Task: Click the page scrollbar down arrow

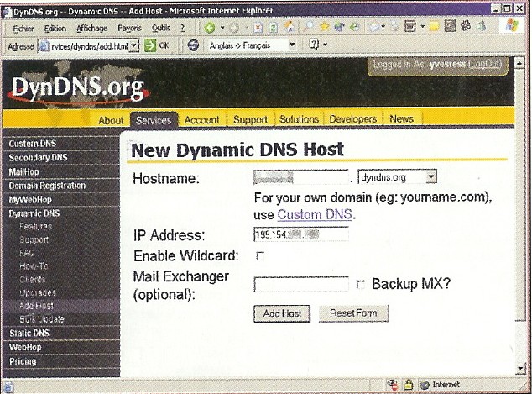Action: [521, 368]
